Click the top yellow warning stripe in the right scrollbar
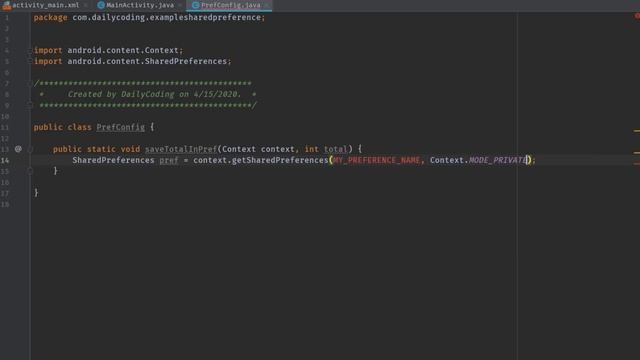The image size is (640, 360). click(x=637, y=131)
